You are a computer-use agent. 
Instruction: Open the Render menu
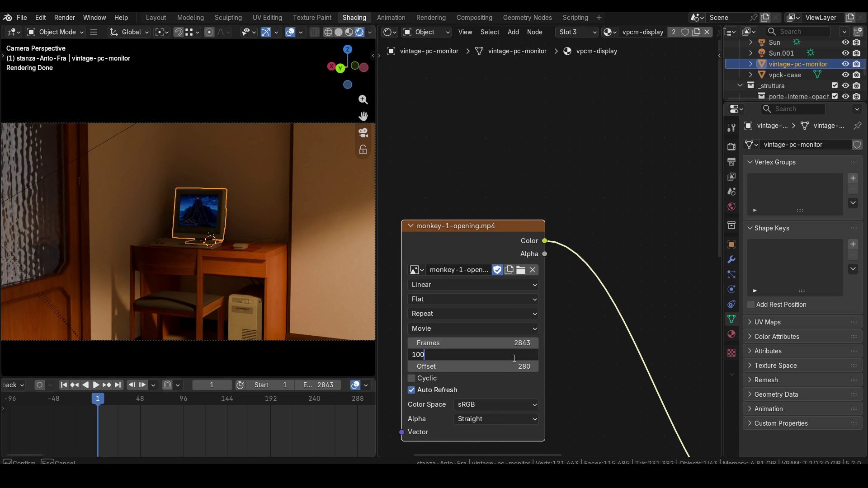click(x=65, y=18)
